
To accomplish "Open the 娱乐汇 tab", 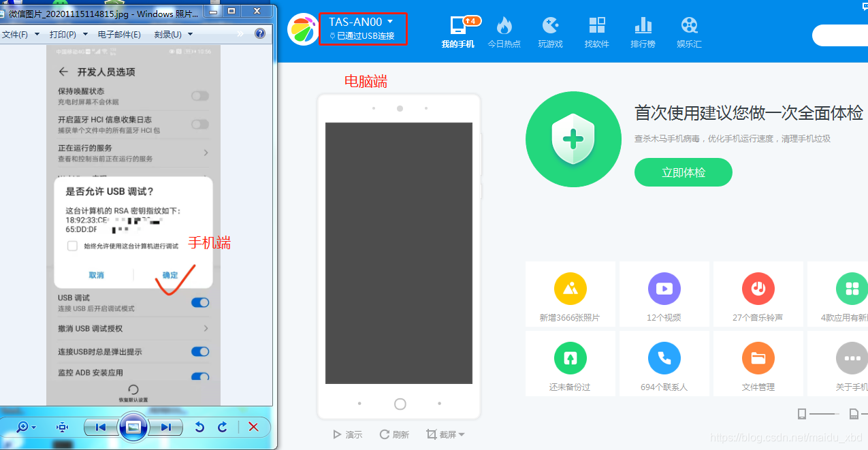I will pyautogui.click(x=689, y=32).
